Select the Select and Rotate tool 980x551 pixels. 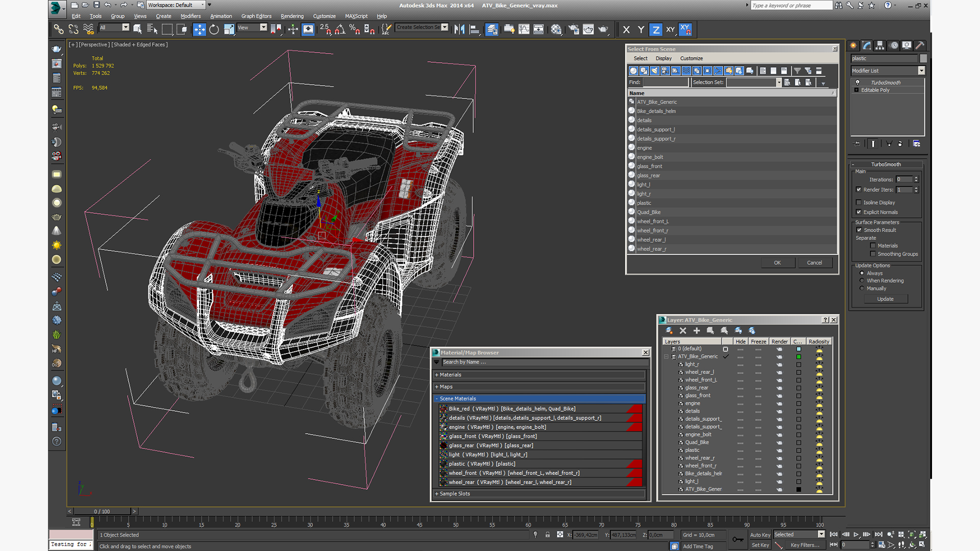214,30
